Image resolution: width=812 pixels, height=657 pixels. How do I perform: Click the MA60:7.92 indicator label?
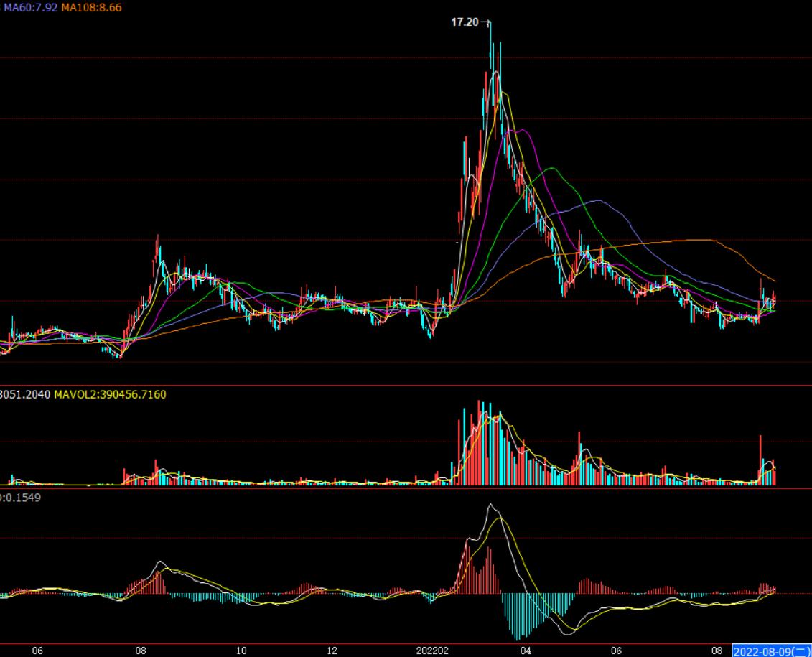pos(29,7)
